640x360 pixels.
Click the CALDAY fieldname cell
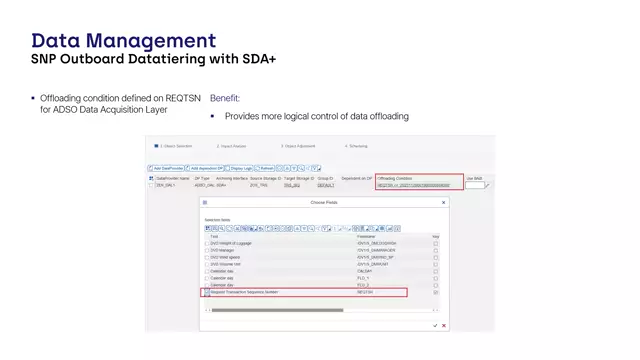click(364, 271)
